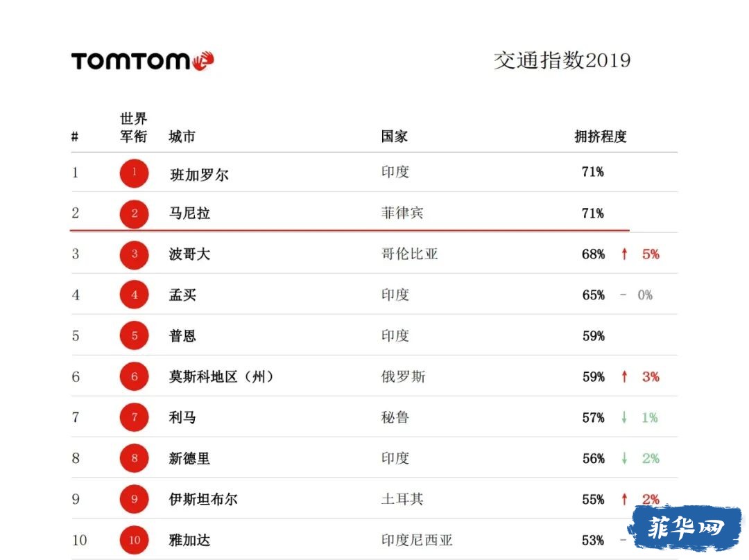This screenshot has height=560, width=749.
Task: Click the red up arrow in 莫斯科 row
Action: pos(624,376)
